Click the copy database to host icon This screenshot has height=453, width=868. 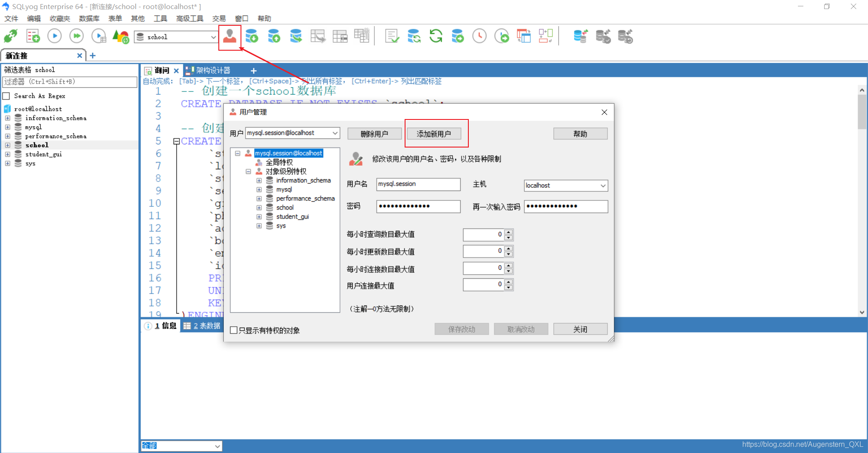(x=296, y=36)
